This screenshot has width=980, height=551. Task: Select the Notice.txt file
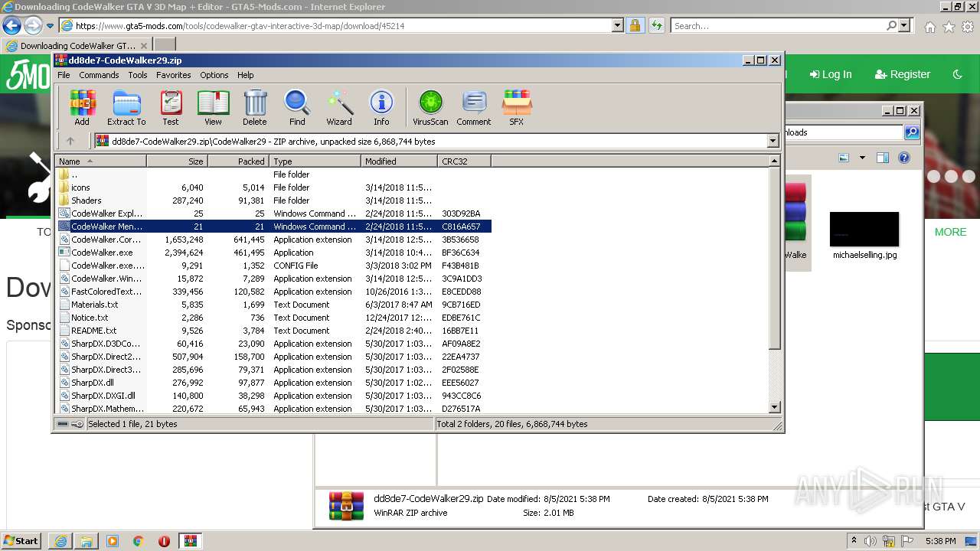pyautogui.click(x=273, y=318)
